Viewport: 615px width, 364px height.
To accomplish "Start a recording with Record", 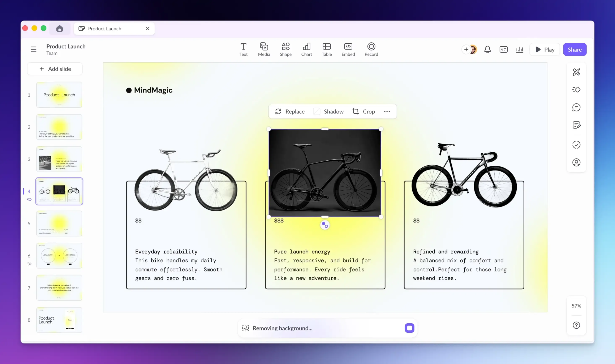I will click(371, 49).
